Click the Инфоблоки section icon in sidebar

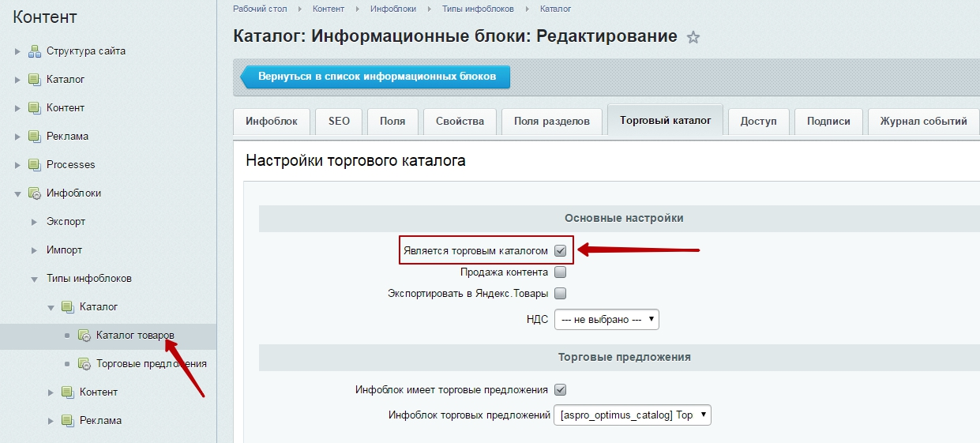[x=34, y=193]
